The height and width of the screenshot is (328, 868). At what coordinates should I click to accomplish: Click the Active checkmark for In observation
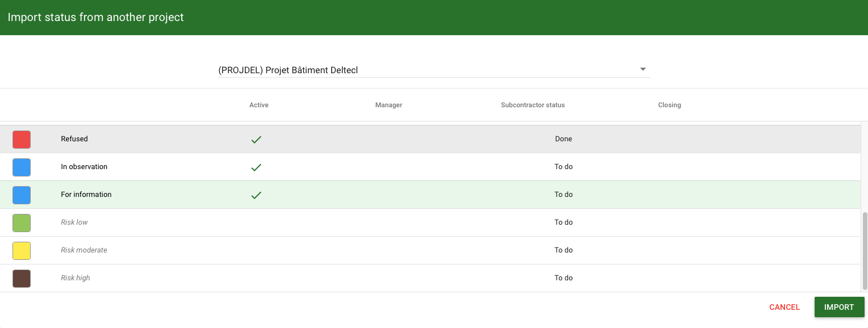click(256, 167)
